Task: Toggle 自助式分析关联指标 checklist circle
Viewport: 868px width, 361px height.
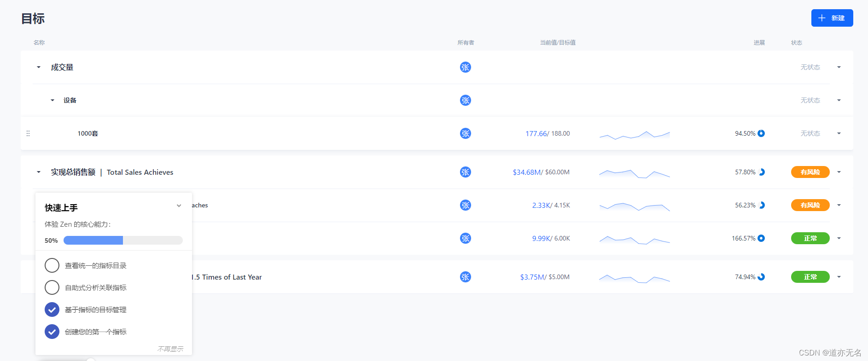Action: 52,287
